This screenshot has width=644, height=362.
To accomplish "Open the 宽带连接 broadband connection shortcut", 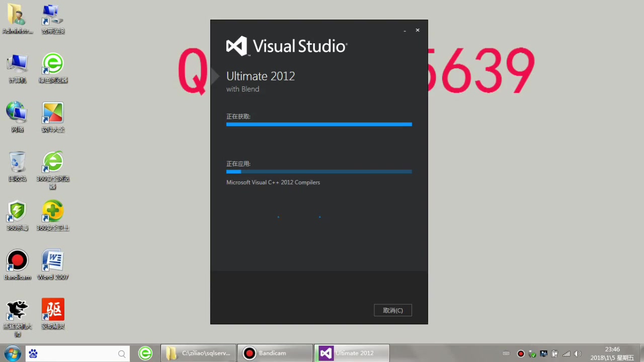I will (53, 19).
